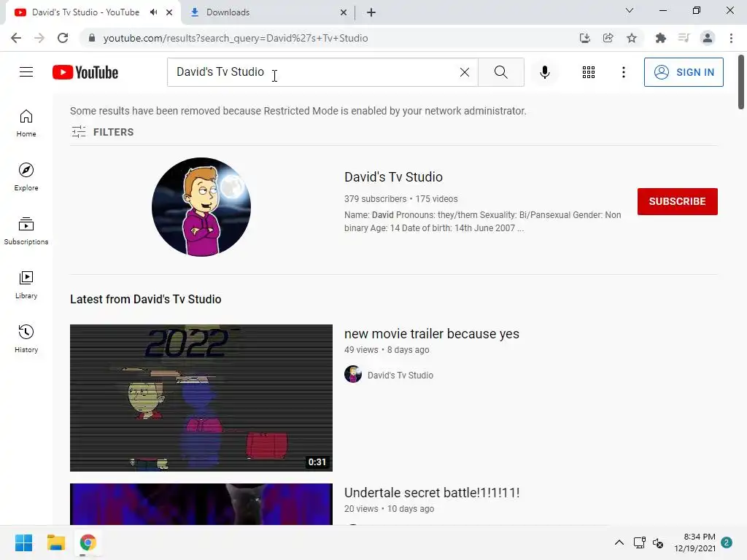This screenshot has height=560, width=747.
Task: Open a new tab
Action: pos(371,12)
